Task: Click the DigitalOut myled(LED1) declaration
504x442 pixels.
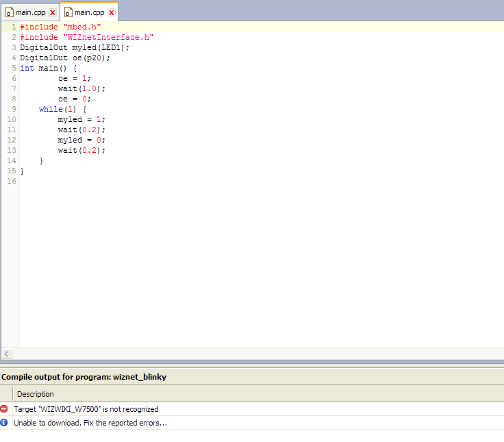Action: click(x=74, y=47)
